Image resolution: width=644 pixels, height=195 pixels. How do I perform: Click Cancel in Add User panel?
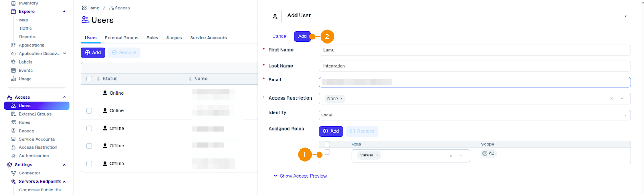click(280, 36)
